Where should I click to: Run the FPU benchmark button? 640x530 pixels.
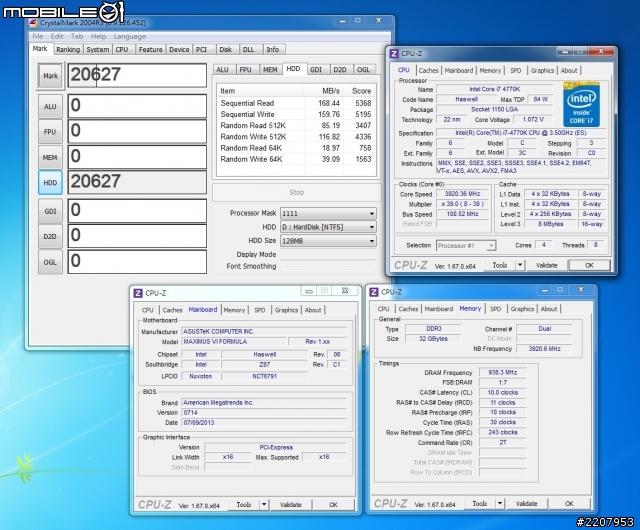click(50, 132)
